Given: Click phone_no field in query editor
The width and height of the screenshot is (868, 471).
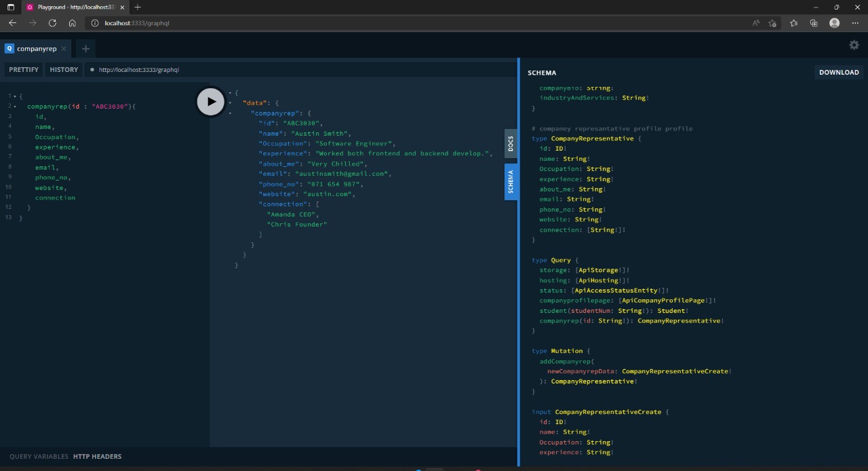Looking at the screenshot, I should click(50, 178).
